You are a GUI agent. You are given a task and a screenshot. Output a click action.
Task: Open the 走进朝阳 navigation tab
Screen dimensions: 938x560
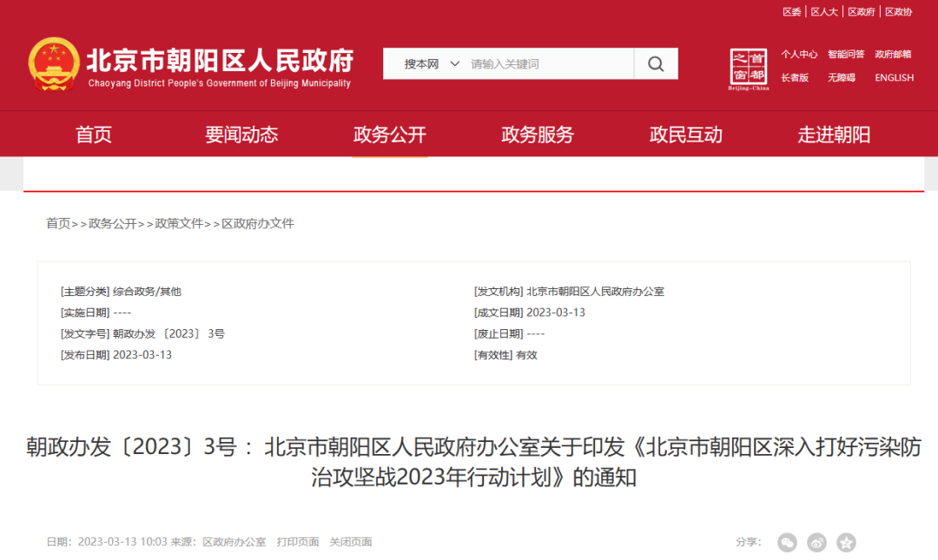(834, 135)
